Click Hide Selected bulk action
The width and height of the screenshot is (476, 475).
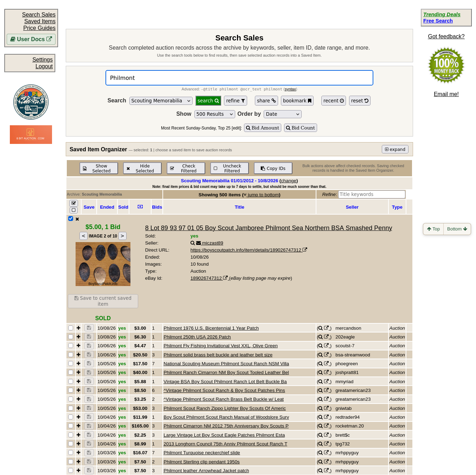tap(142, 168)
